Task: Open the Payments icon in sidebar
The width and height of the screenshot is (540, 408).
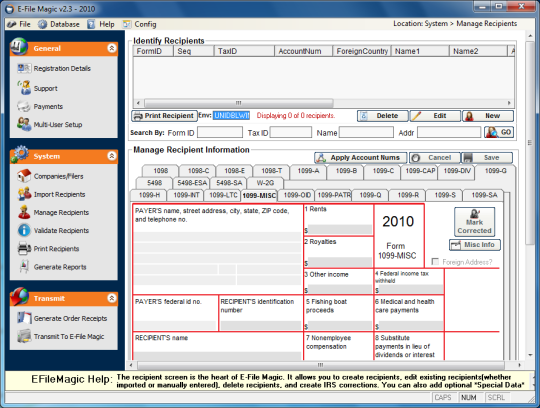Action: click(x=24, y=106)
